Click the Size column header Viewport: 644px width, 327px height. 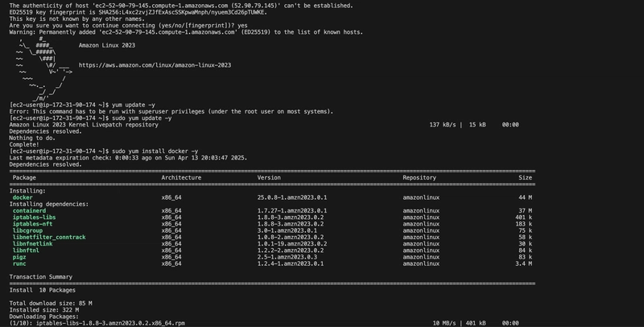click(x=526, y=177)
